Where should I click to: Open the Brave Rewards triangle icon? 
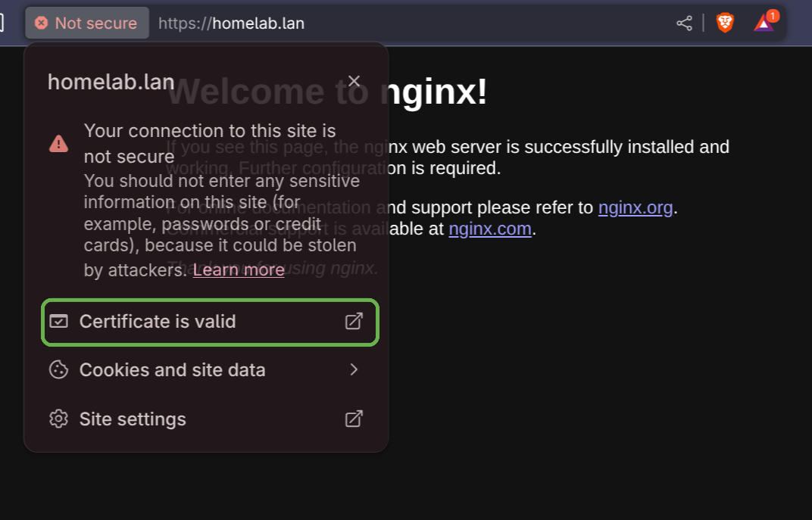[764, 23]
